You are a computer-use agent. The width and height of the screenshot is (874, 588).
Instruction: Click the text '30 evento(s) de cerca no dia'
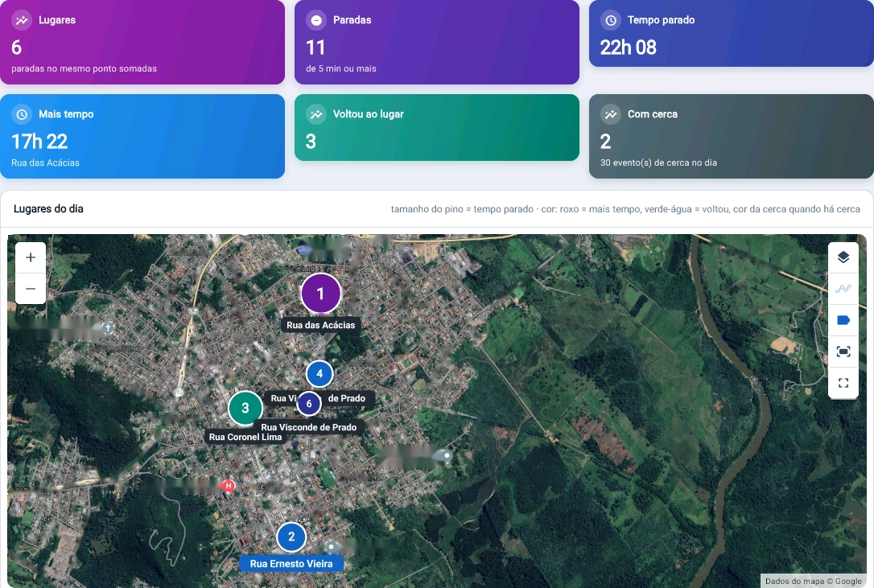tap(658, 162)
